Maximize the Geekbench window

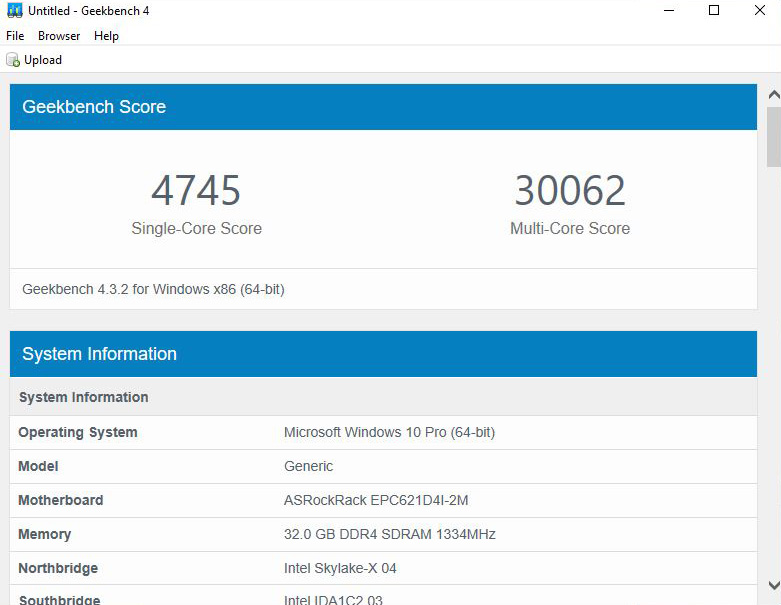click(x=714, y=10)
